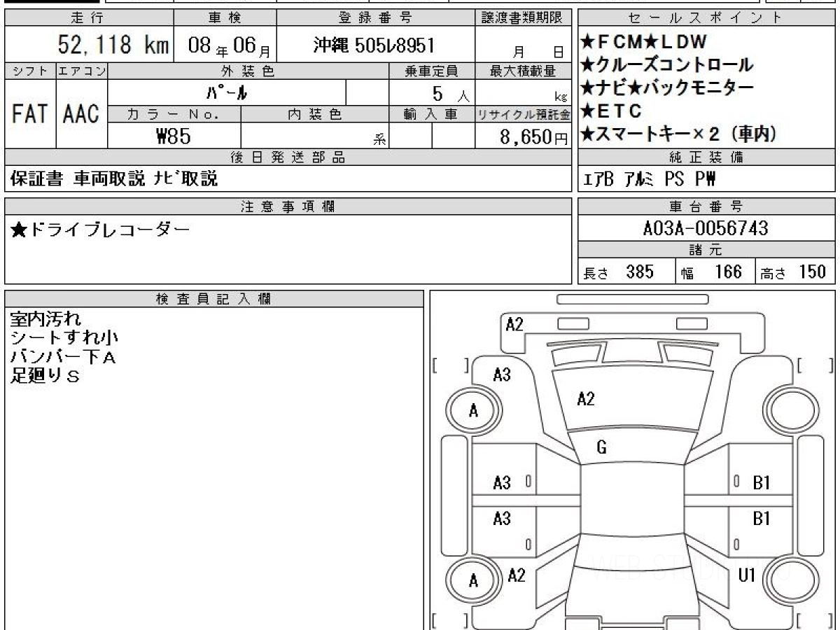This screenshot has width=840, height=630.
Task: Click the AAC air conditioner value
Action: [81, 115]
